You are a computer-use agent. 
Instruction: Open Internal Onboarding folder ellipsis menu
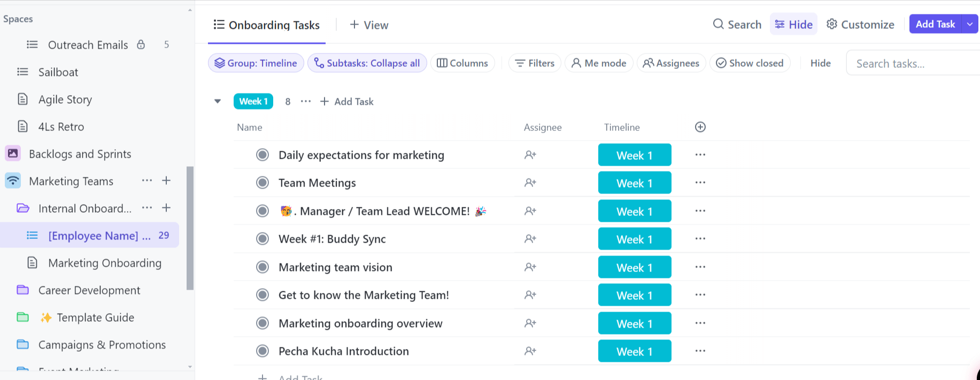[147, 208]
